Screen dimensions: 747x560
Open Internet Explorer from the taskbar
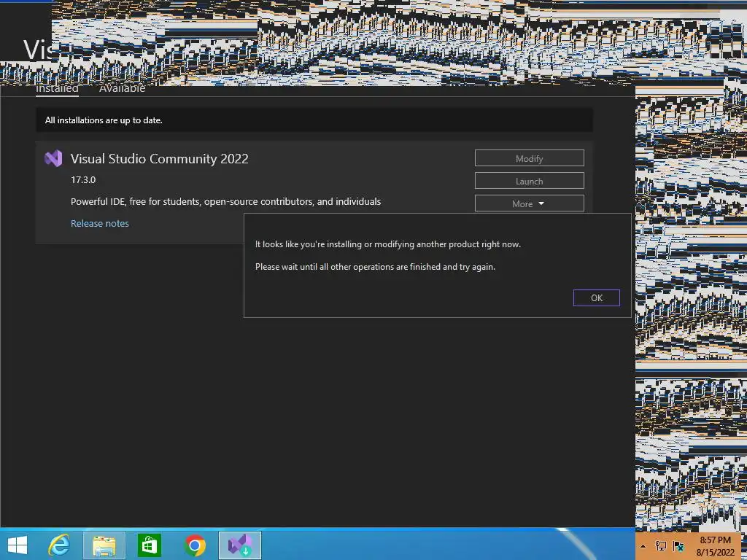tap(60, 545)
